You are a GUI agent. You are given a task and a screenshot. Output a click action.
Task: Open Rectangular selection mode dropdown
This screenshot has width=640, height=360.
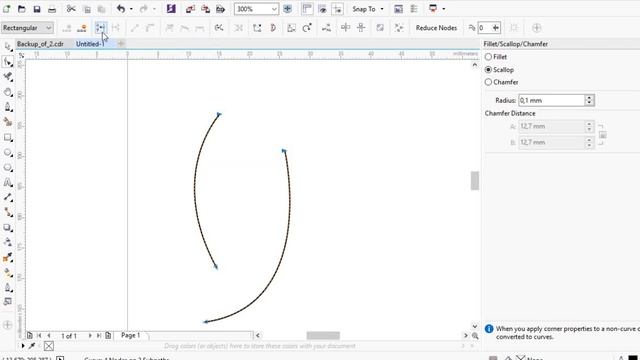[27, 28]
